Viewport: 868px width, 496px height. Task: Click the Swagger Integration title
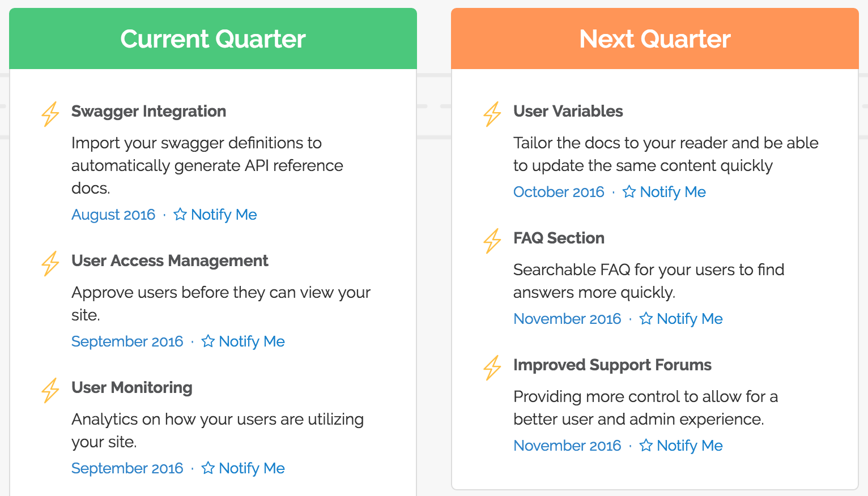(149, 112)
